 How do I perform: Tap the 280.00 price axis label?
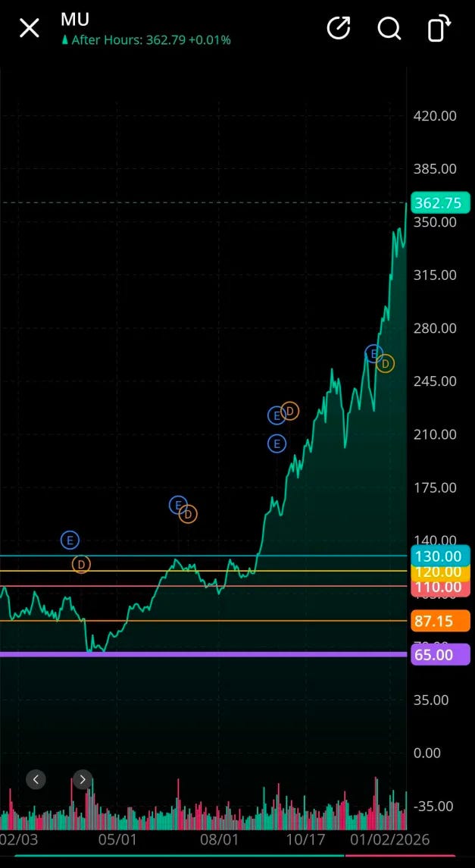click(x=435, y=328)
